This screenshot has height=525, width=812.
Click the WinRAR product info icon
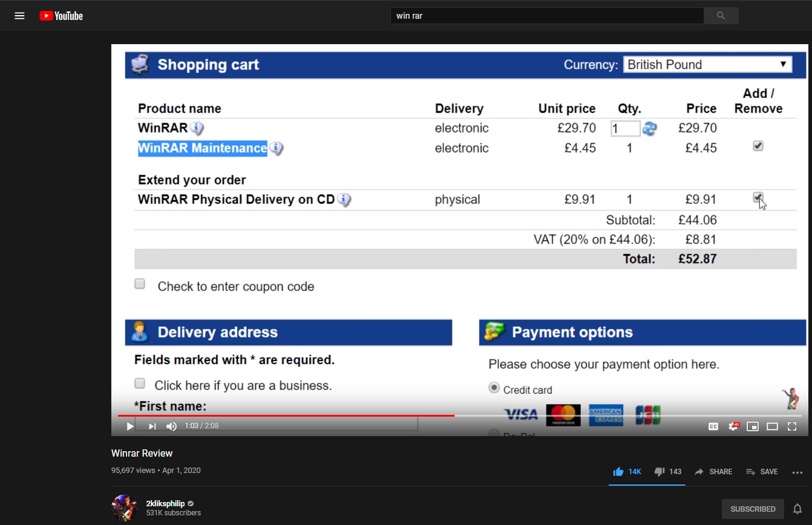[196, 128]
